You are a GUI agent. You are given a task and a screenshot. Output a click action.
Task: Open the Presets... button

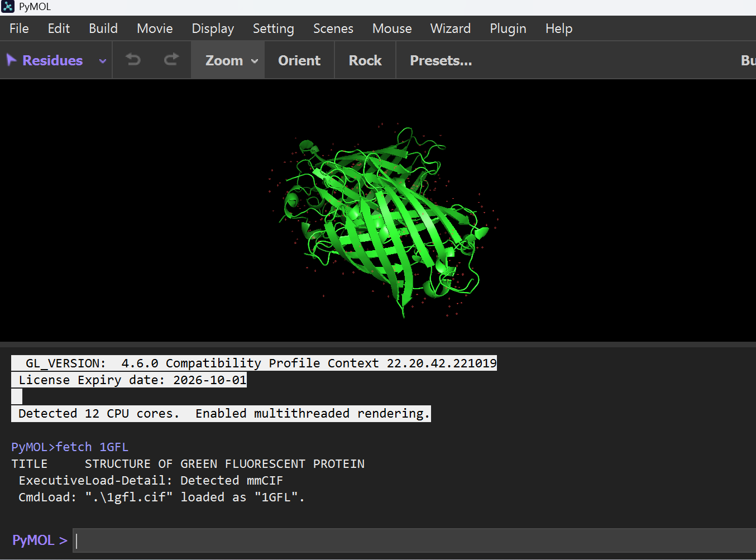tap(441, 60)
